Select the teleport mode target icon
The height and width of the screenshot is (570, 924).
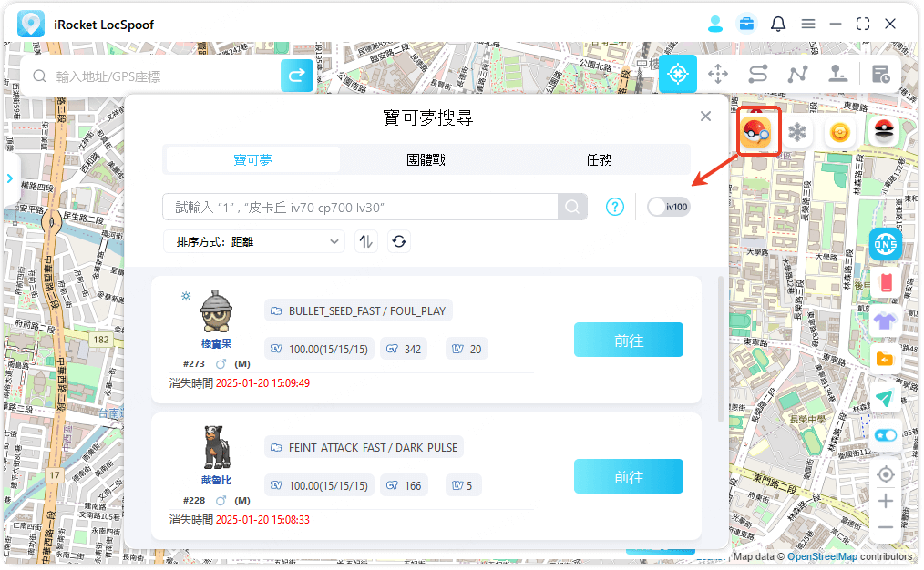[677, 74]
